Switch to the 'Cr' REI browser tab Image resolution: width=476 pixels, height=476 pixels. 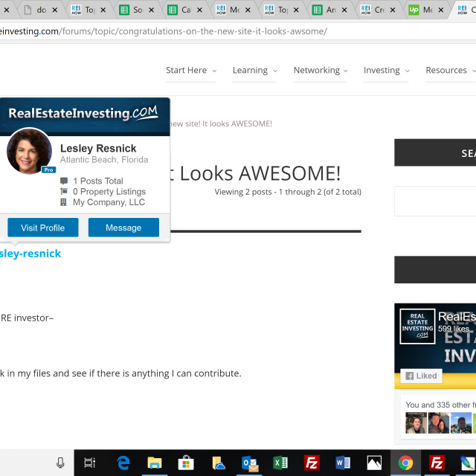[379, 10]
